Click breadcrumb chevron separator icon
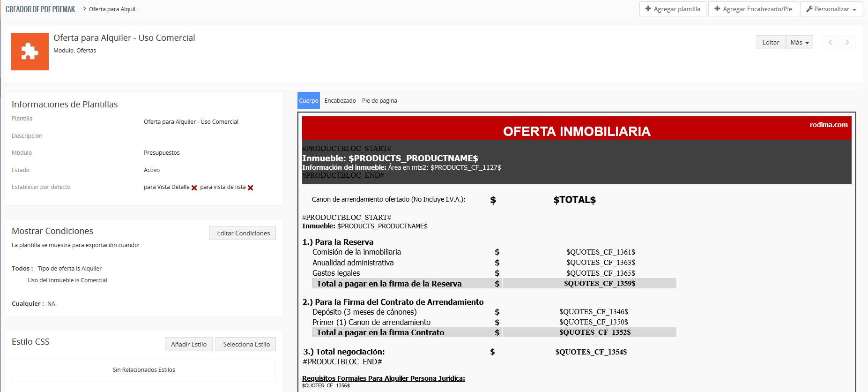The height and width of the screenshot is (392, 868). coord(84,9)
